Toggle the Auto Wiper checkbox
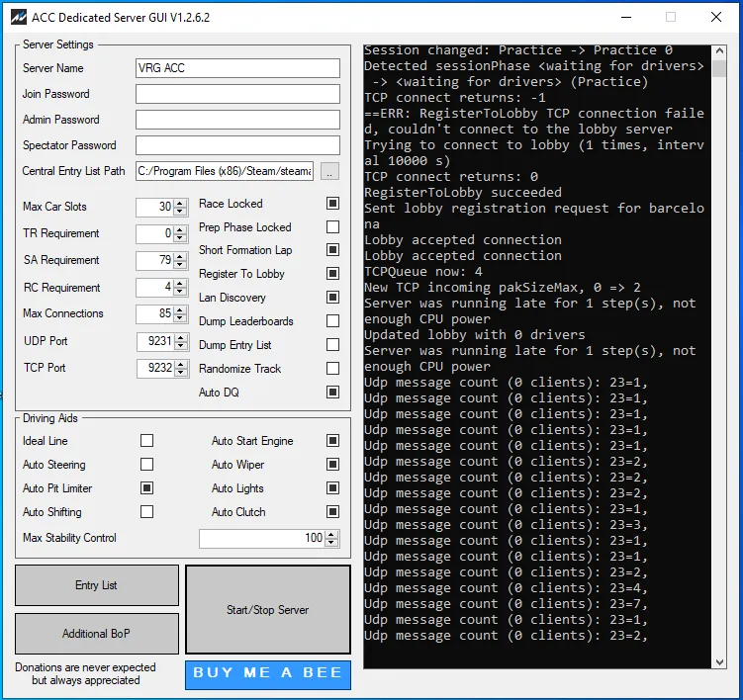The image size is (743, 700). pyautogui.click(x=333, y=465)
